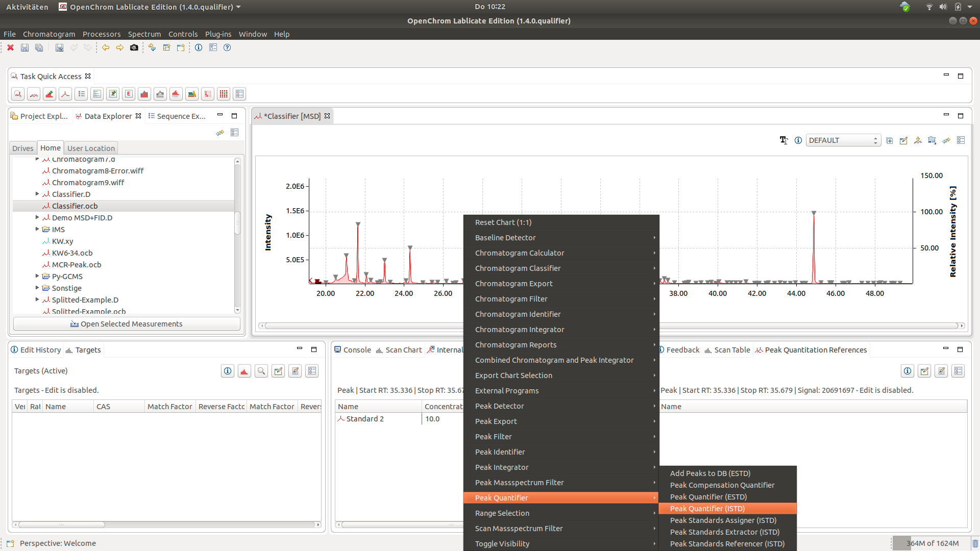Expand the Sonstige folder node
Viewport: 980px width, 551px height.
(37, 288)
